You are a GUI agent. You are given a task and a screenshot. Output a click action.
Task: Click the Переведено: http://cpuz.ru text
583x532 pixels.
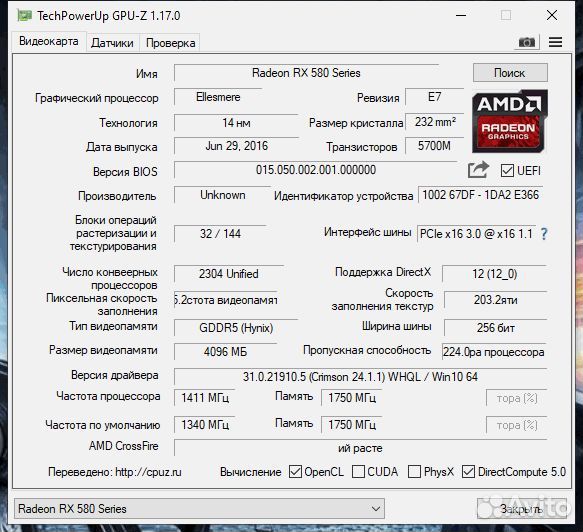click(115, 472)
